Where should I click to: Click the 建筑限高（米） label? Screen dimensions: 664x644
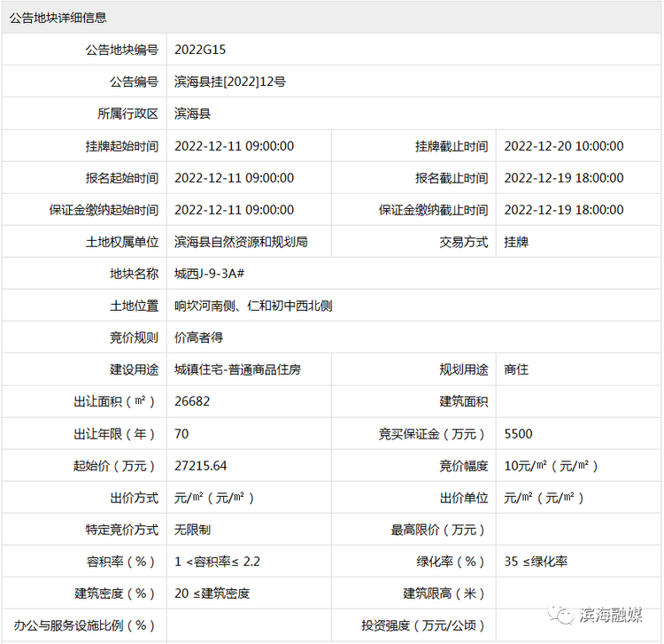(x=444, y=594)
